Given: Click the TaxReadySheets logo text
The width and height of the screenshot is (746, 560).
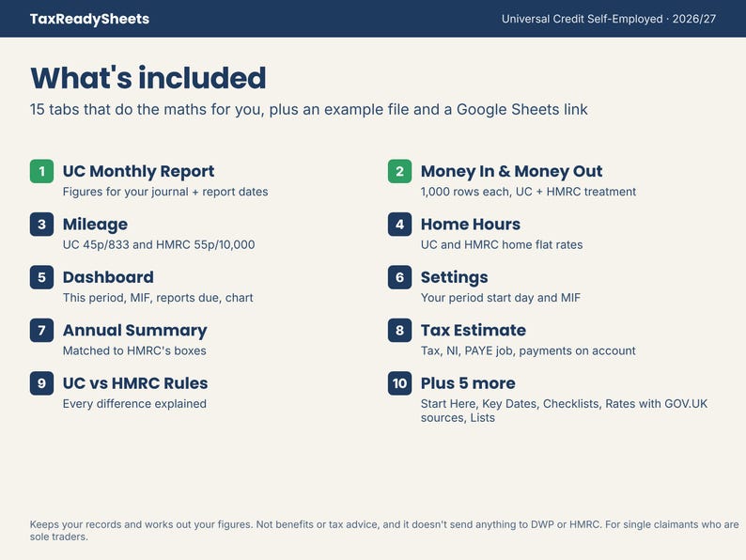Looking at the screenshot, I should pos(89,19).
